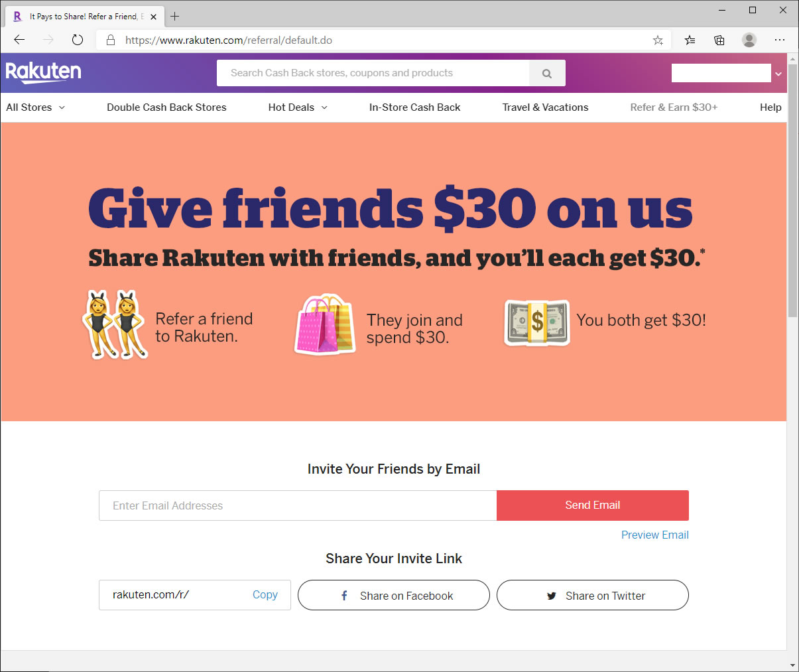This screenshot has height=672, width=799.
Task: Click Share on Facebook button
Action: pyautogui.click(x=394, y=595)
